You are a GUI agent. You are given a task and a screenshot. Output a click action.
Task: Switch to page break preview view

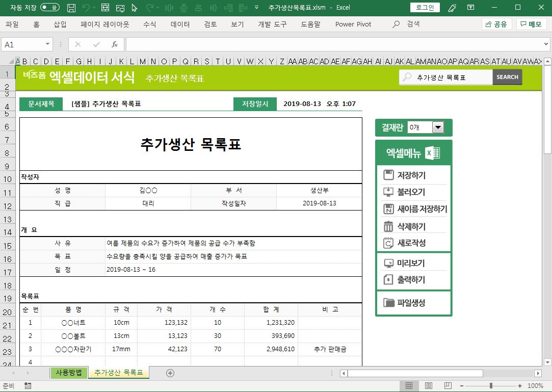coord(448,386)
